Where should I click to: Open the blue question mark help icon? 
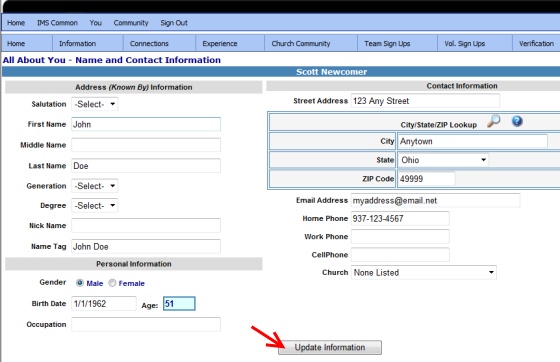click(x=517, y=121)
